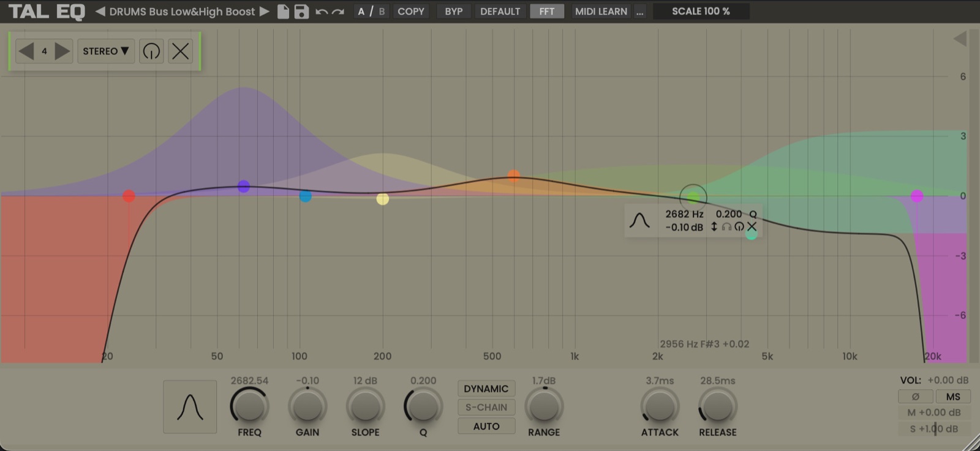Collapse the side panel with top-right arrow
The height and width of the screenshot is (451, 980).
[960, 39]
